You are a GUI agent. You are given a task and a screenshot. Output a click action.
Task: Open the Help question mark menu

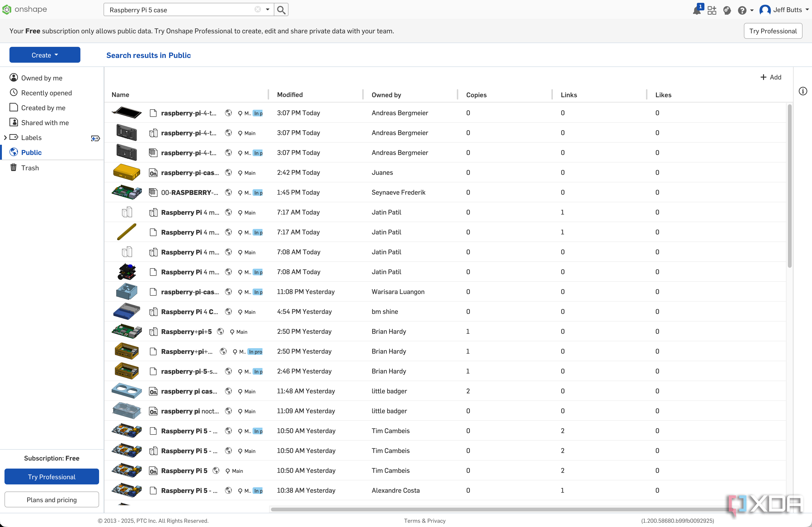pyautogui.click(x=746, y=10)
